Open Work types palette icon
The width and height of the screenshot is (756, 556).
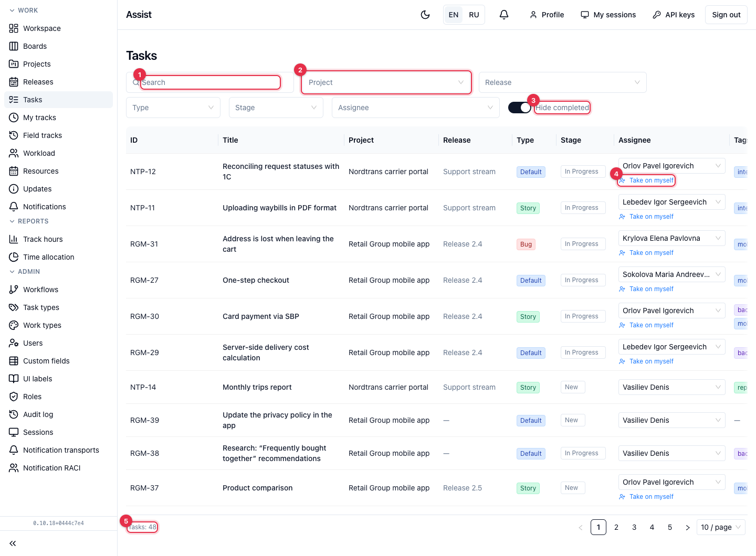(14, 325)
